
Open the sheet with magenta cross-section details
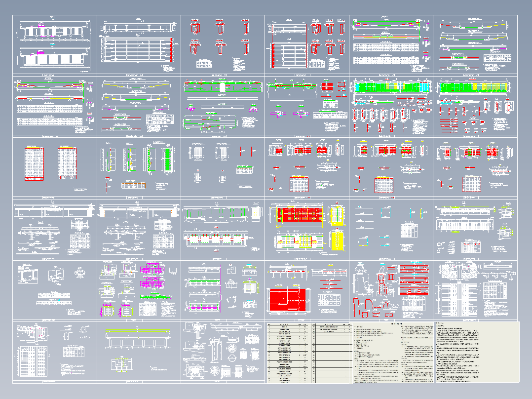139,290
